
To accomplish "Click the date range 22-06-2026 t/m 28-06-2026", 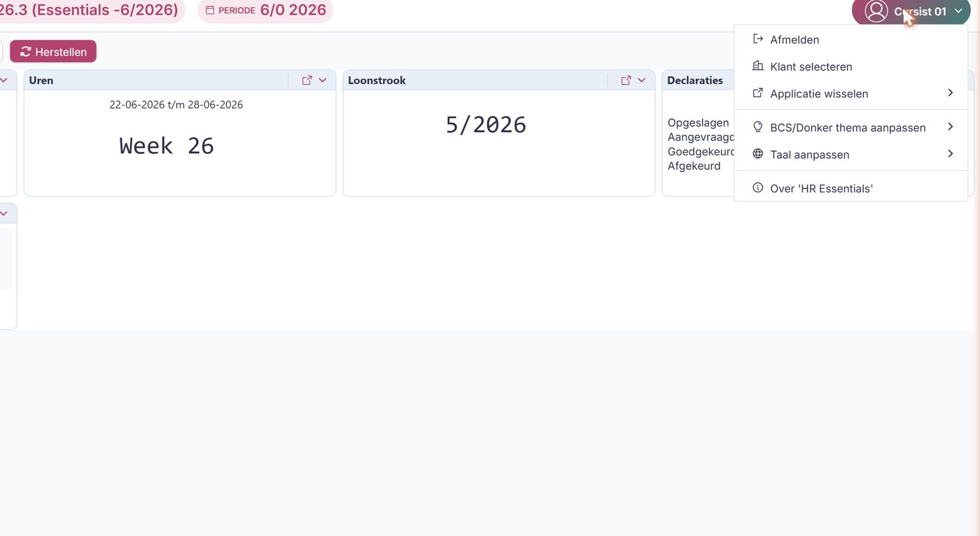I will [176, 105].
